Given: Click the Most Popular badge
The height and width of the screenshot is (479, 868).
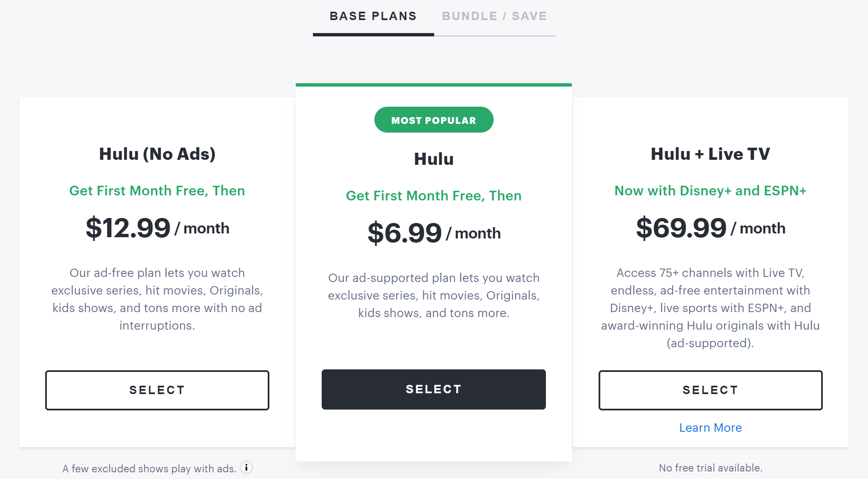Looking at the screenshot, I should click(x=434, y=120).
